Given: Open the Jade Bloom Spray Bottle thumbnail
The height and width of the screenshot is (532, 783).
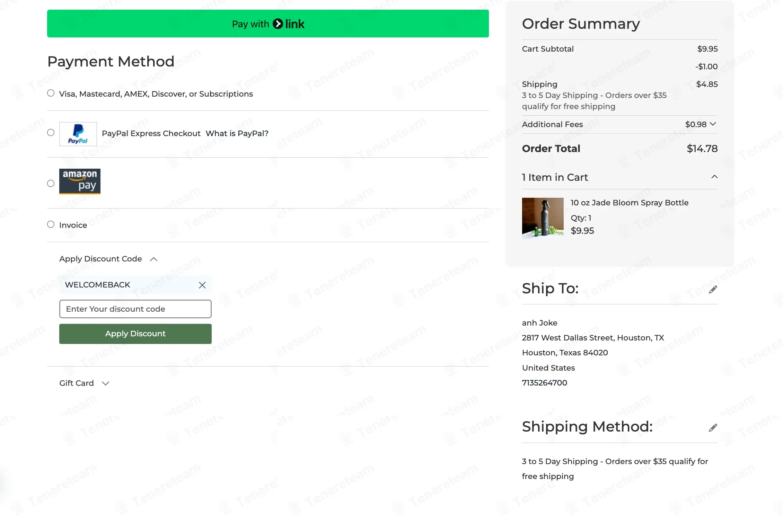Looking at the screenshot, I should pyautogui.click(x=543, y=217).
